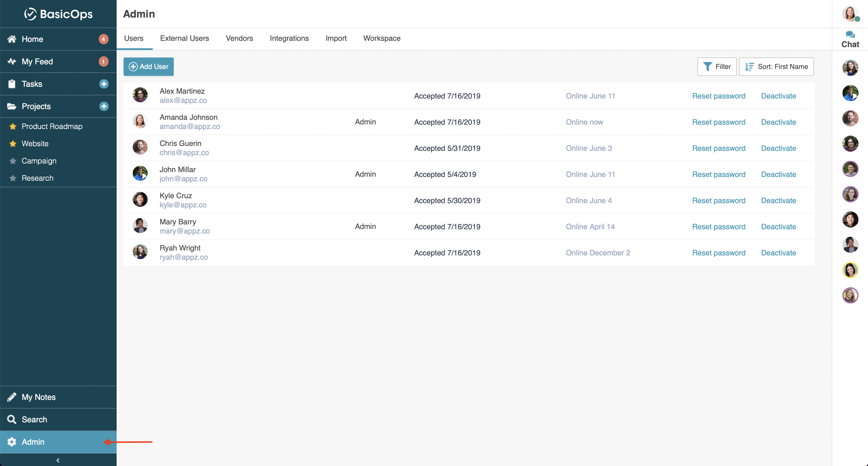Collapse the sidebar with the chevron
Screen dimensions: 868x466
tap(58, 460)
